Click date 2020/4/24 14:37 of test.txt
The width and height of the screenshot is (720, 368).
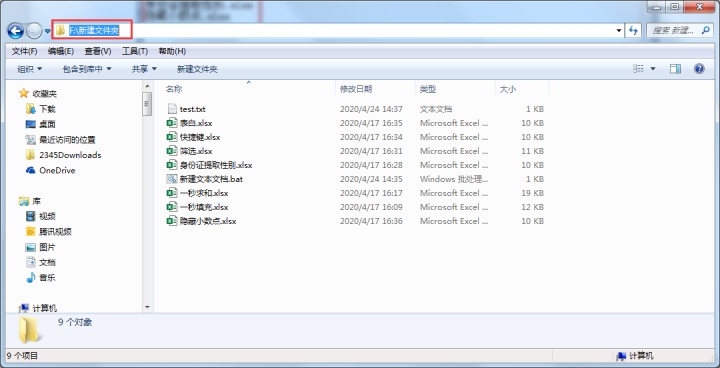pos(371,109)
